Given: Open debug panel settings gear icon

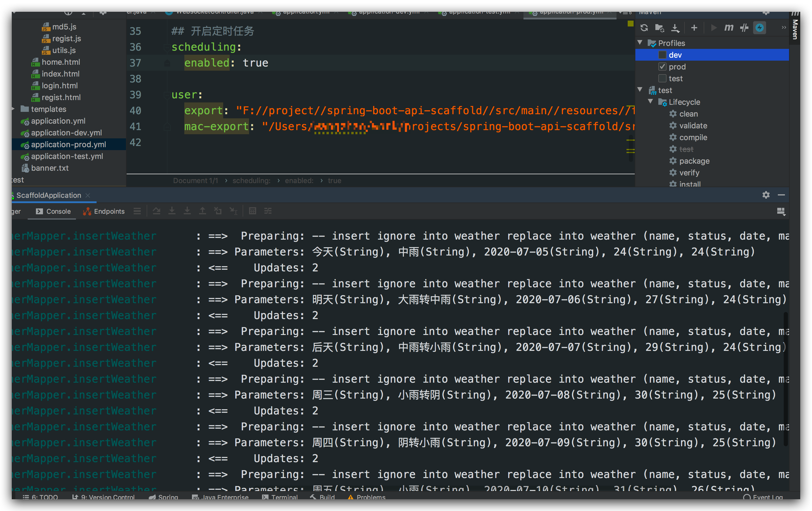Looking at the screenshot, I should (766, 195).
